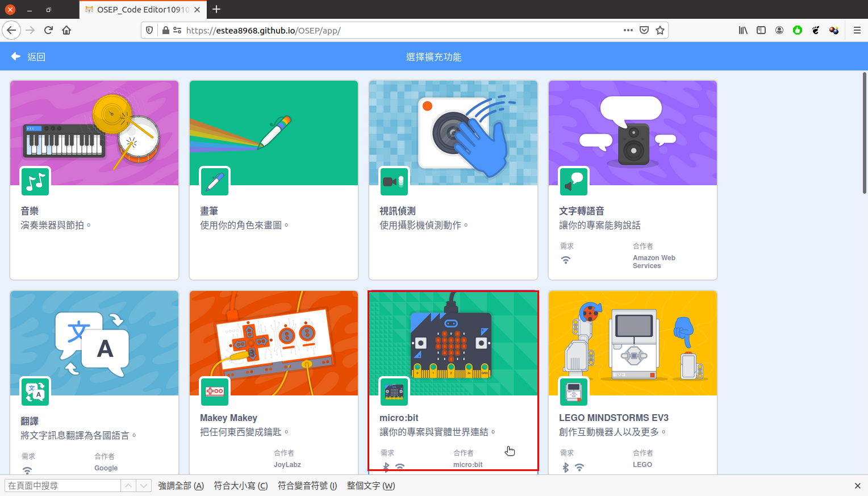Click the browser forward arrow
Image resolution: width=868 pixels, height=496 pixels.
click(x=30, y=30)
